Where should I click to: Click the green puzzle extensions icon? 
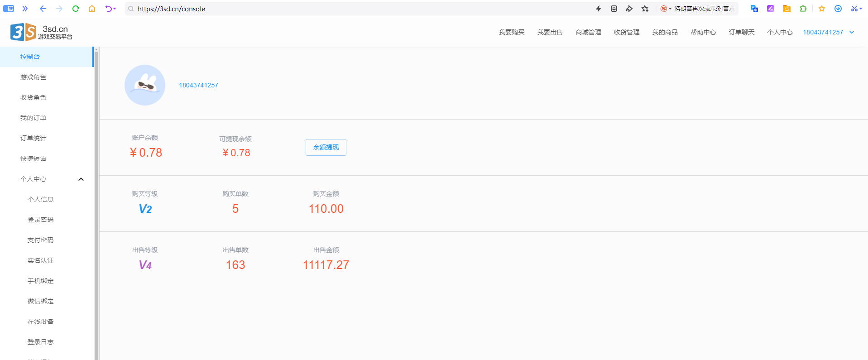803,9
